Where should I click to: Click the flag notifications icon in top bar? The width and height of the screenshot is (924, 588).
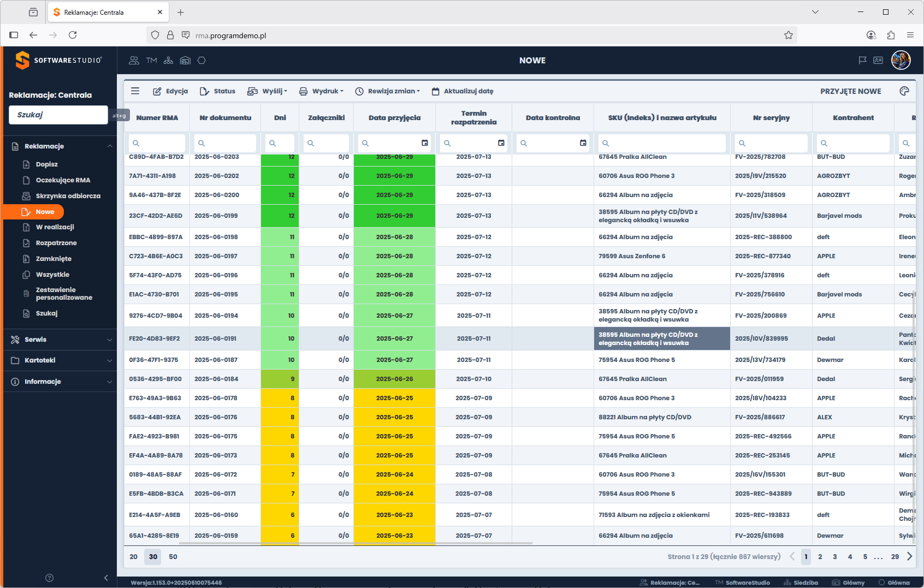tap(862, 61)
